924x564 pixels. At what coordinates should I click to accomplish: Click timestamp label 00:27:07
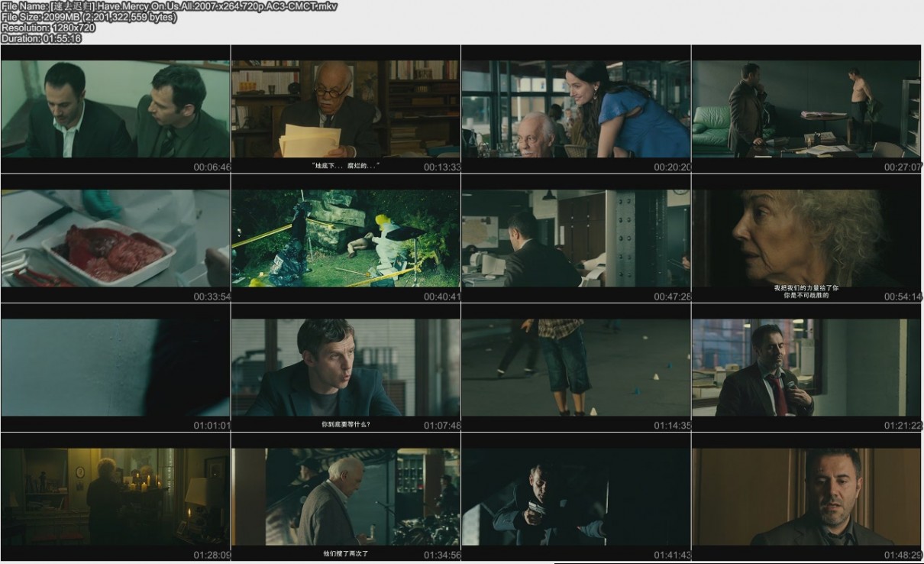click(x=903, y=167)
